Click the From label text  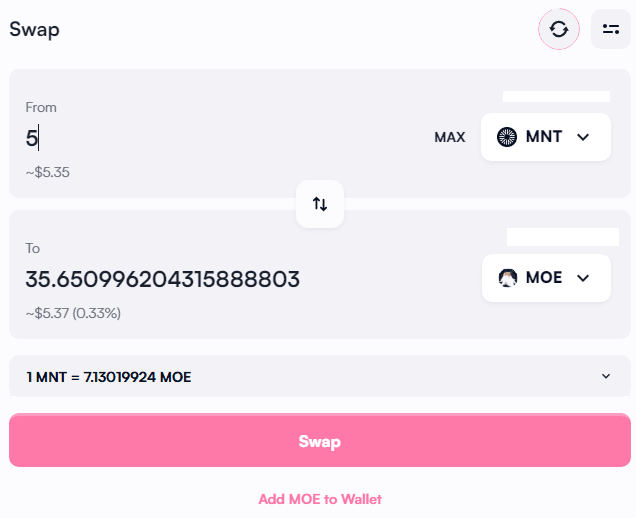point(41,107)
